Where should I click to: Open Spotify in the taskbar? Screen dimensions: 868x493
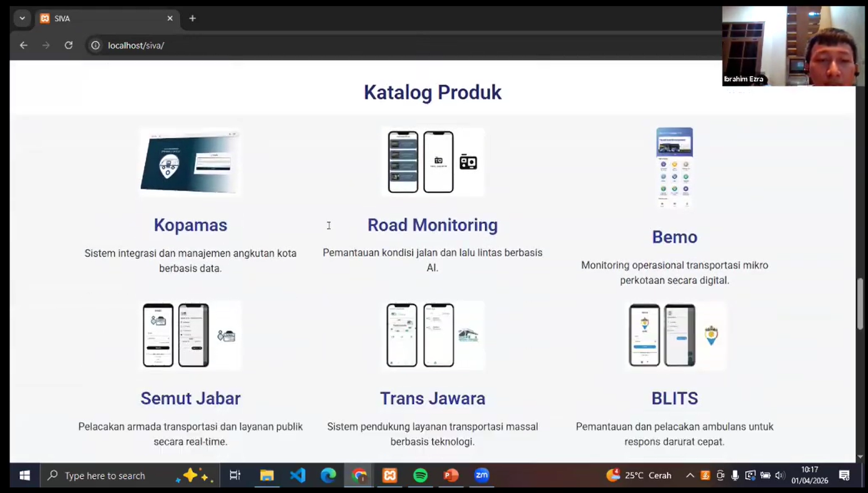tap(420, 475)
